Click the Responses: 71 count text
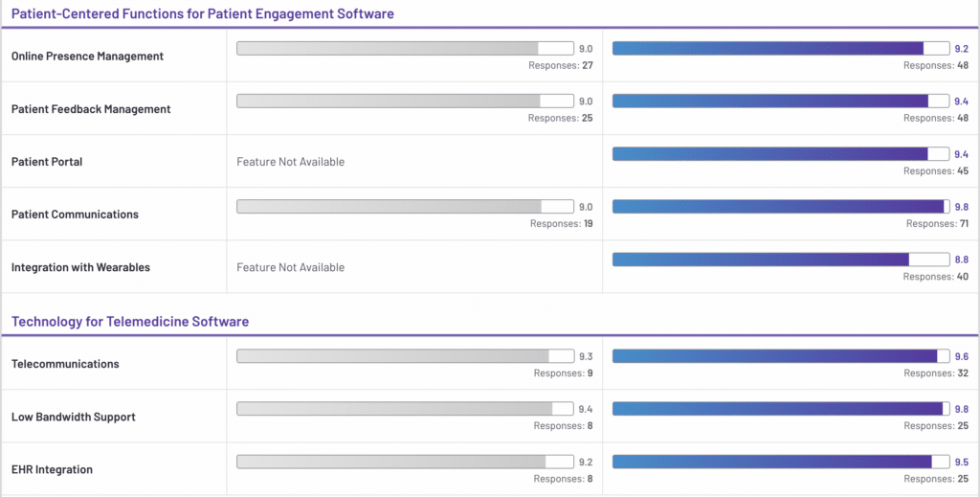This screenshot has height=497, width=980. coord(937,224)
